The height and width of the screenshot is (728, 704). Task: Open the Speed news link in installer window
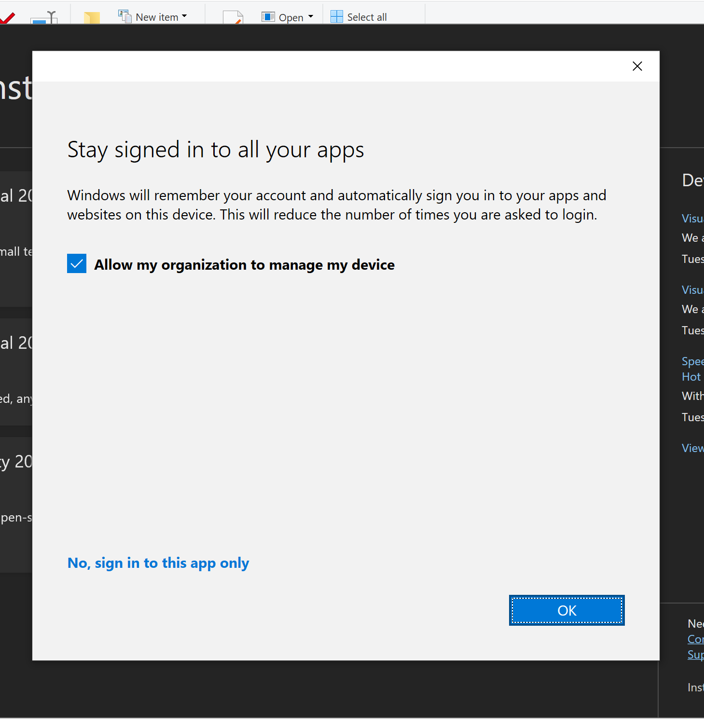point(692,369)
